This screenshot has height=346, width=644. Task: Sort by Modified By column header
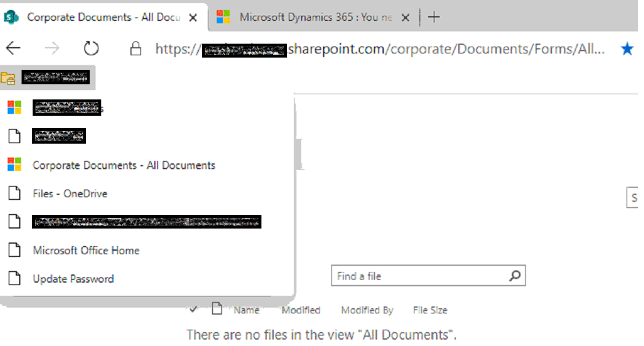pyautogui.click(x=367, y=311)
